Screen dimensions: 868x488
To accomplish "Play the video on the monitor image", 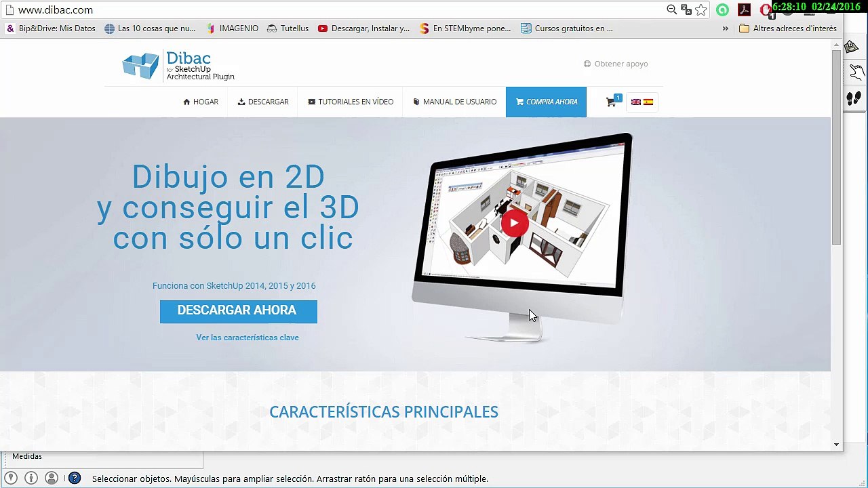I will pyautogui.click(x=515, y=223).
